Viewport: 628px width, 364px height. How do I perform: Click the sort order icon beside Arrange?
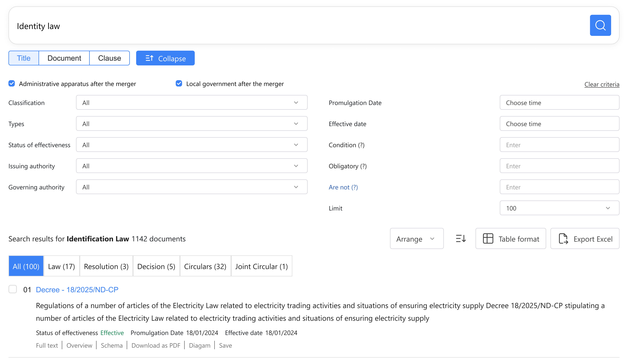(x=461, y=238)
